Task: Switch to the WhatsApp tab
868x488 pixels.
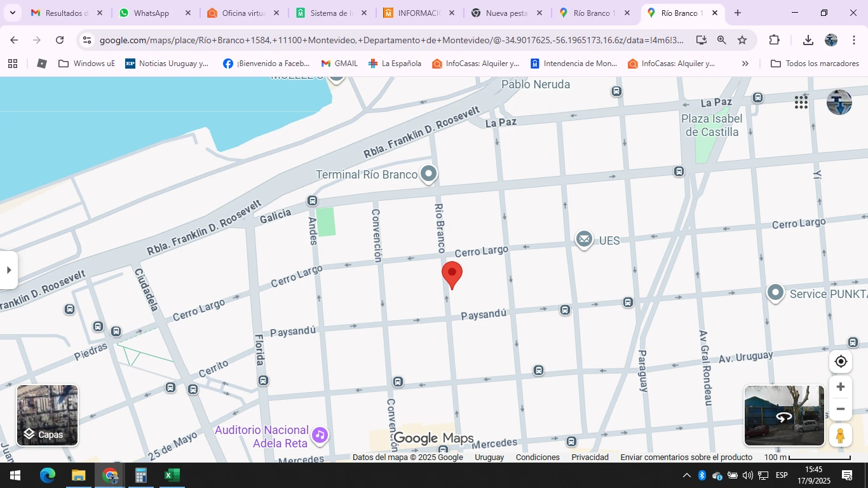Action: [x=151, y=13]
